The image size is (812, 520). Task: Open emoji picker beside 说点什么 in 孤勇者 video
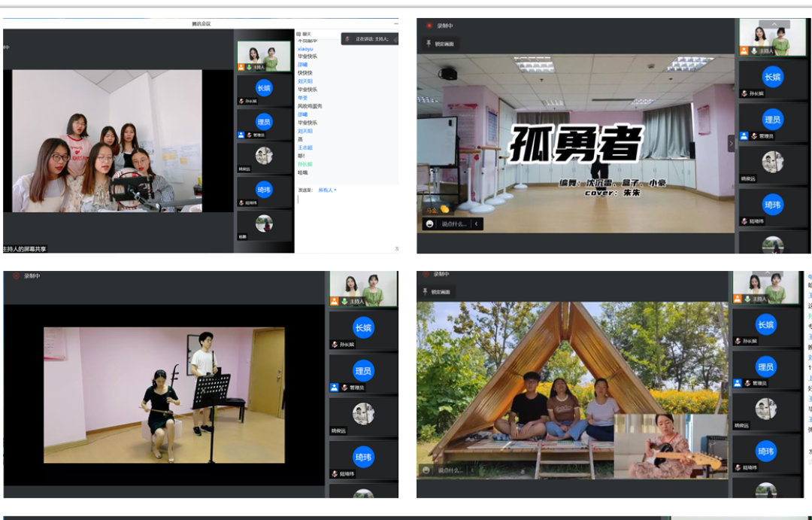point(430,224)
